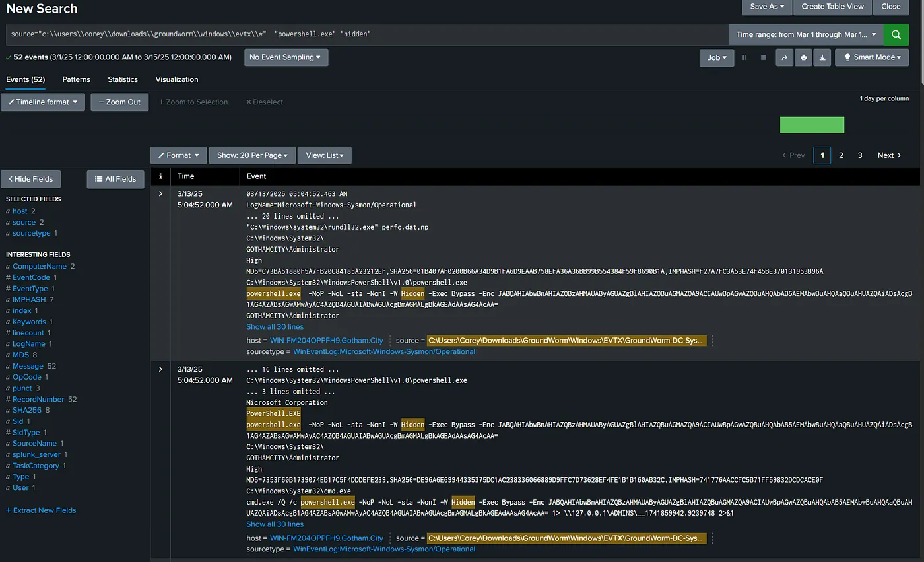
Task: Select the ComputerName interesting field
Action: 40,267
